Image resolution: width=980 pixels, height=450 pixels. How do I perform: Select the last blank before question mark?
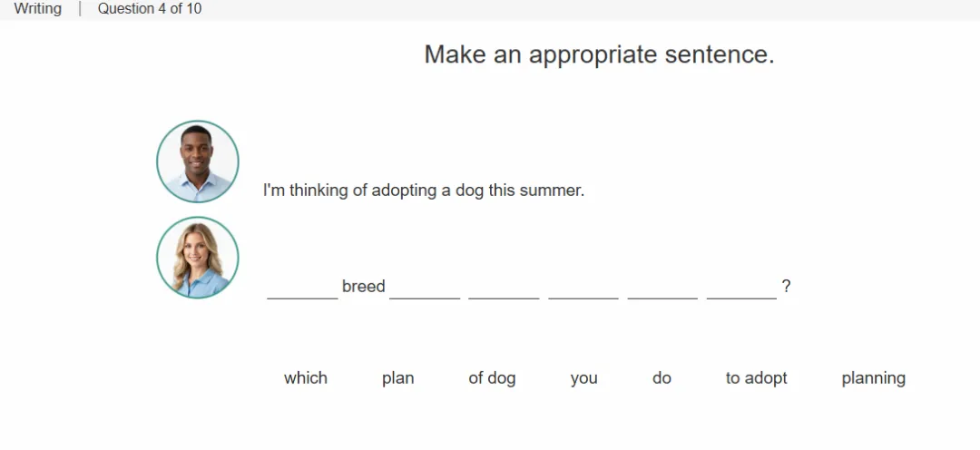(742, 289)
